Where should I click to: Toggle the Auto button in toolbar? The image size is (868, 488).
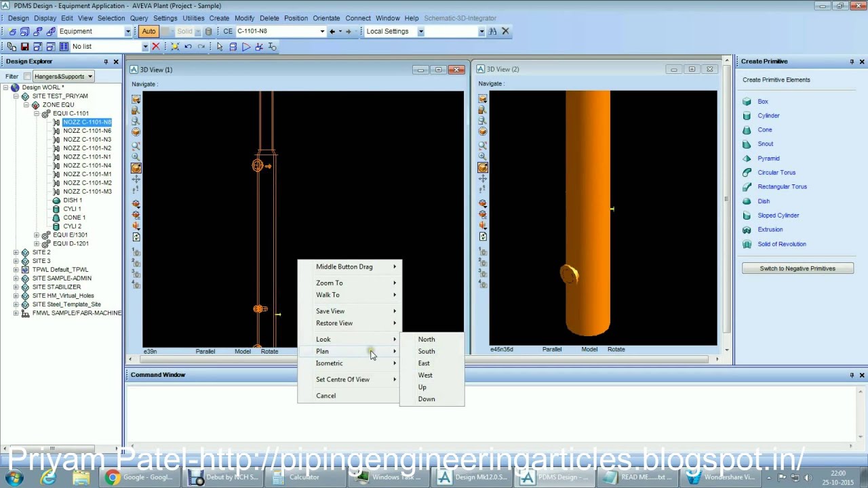tap(149, 31)
